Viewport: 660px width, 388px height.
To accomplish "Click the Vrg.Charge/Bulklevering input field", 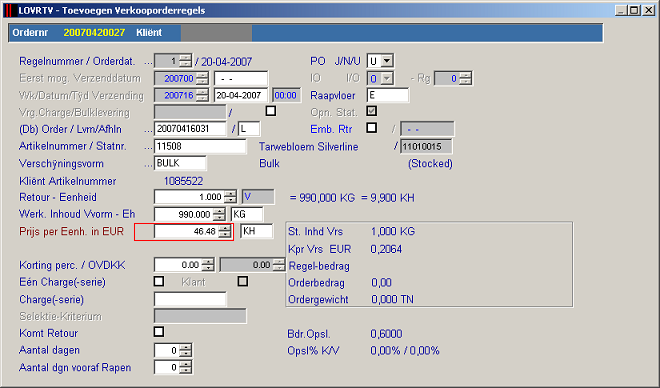I will pos(190,112).
